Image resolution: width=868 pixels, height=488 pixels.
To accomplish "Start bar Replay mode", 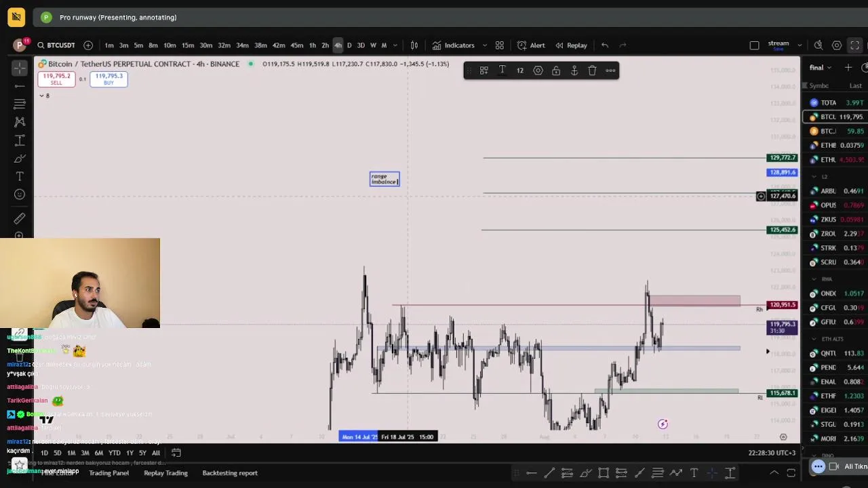I will click(x=571, y=45).
